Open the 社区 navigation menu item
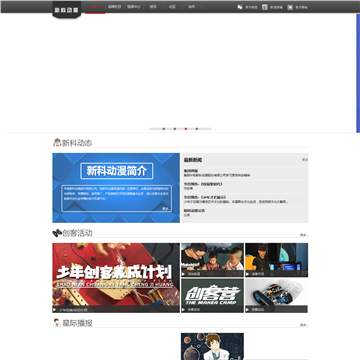 coord(172,7)
